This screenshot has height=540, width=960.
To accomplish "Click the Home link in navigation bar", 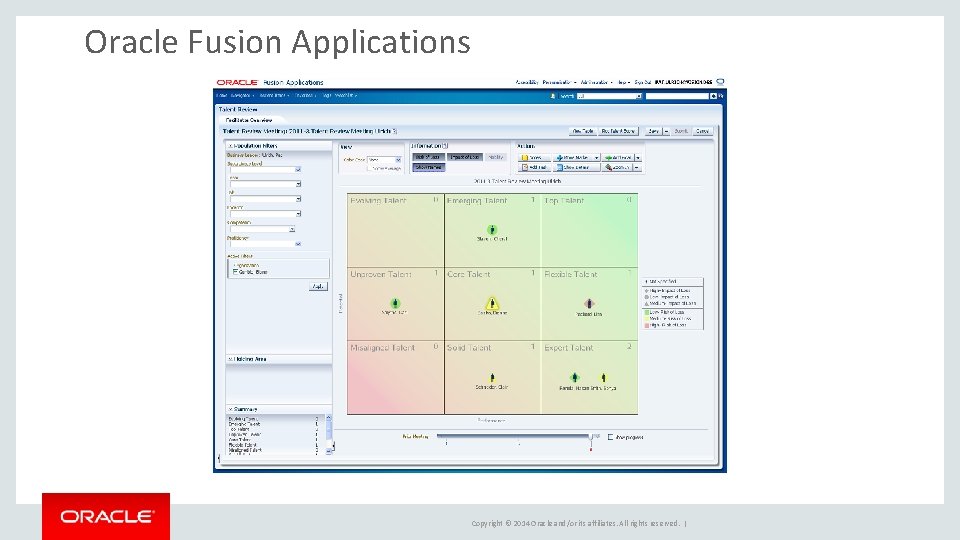I will (x=222, y=96).
